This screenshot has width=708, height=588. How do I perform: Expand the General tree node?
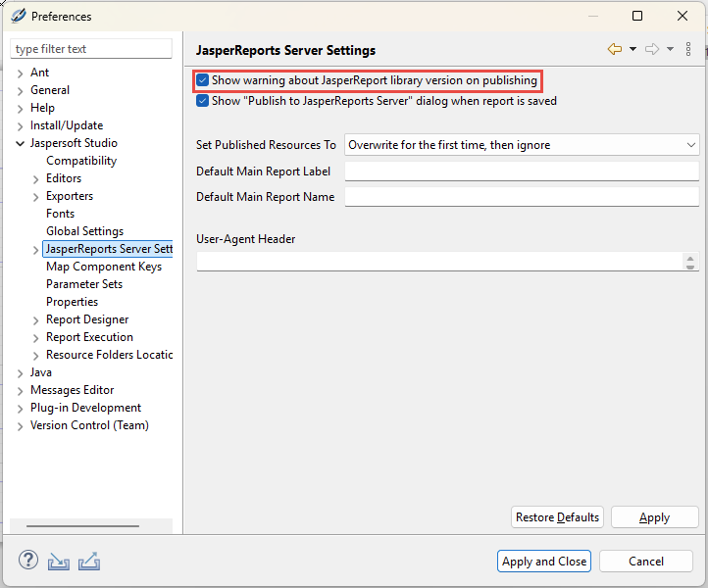20,91
